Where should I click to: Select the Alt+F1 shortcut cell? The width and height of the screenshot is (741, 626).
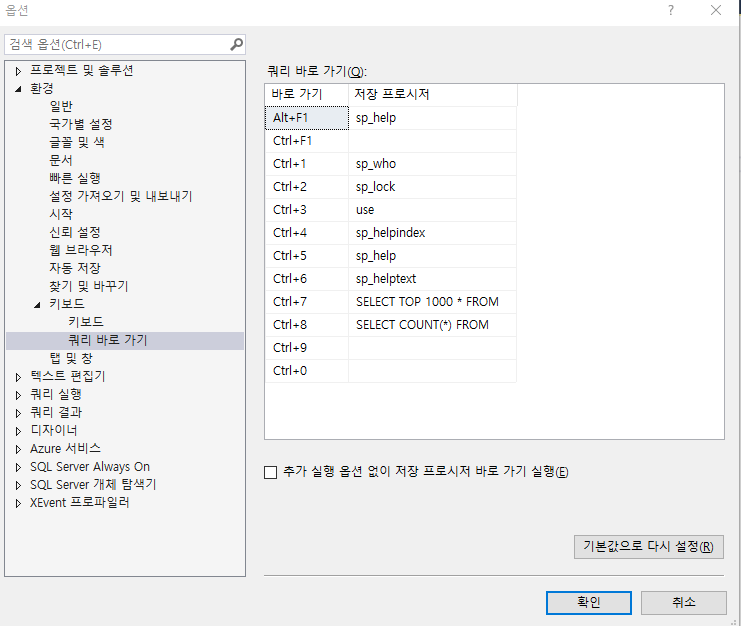coord(307,118)
